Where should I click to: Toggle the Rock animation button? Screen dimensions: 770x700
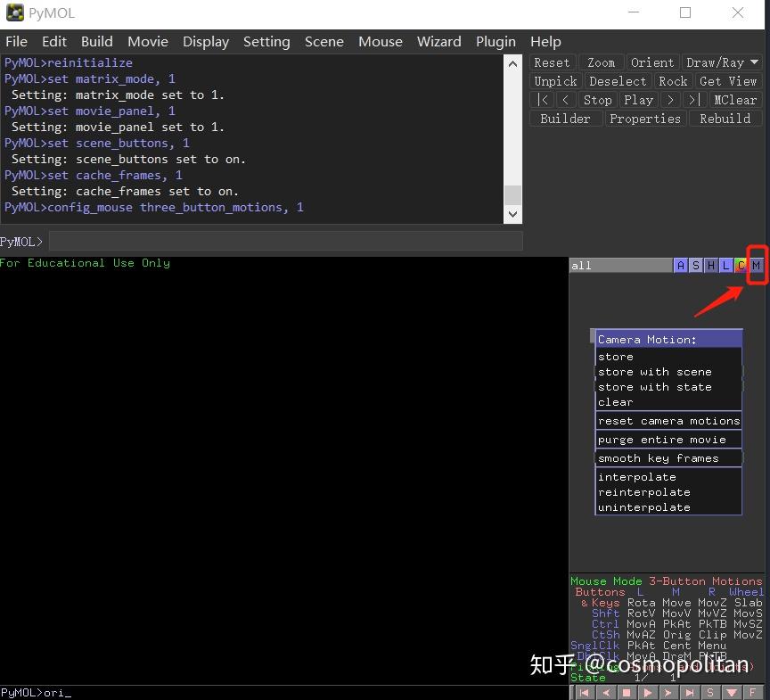pos(673,81)
